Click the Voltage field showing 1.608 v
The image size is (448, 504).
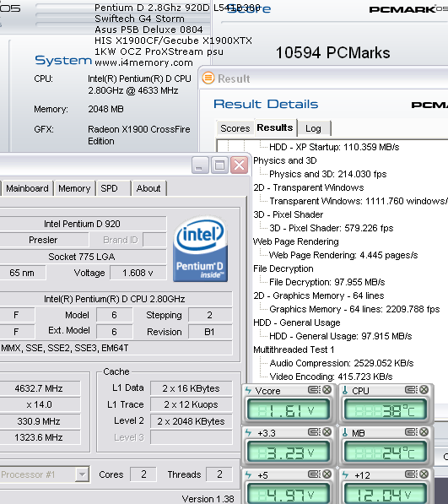tap(138, 273)
